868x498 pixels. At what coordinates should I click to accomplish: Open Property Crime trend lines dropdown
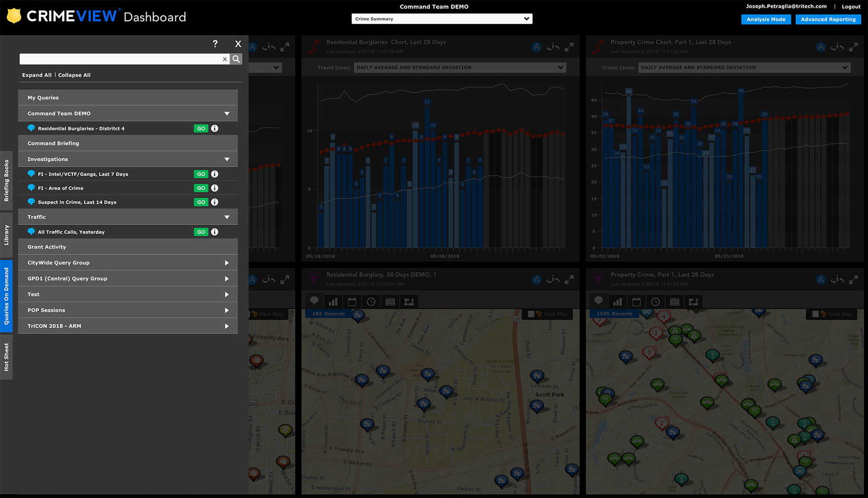click(x=744, y=67)
